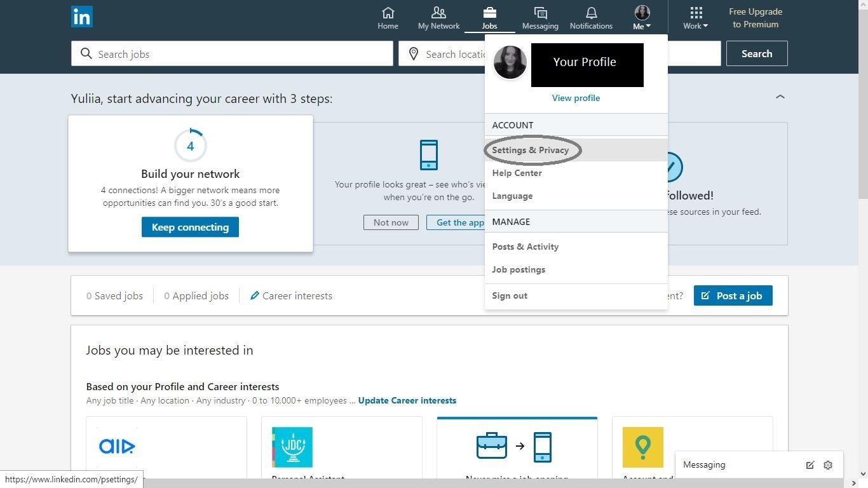This screenshot has width=868, height=488.
Task: Toggle the Me profile dropdown
Action: [642, 18]
